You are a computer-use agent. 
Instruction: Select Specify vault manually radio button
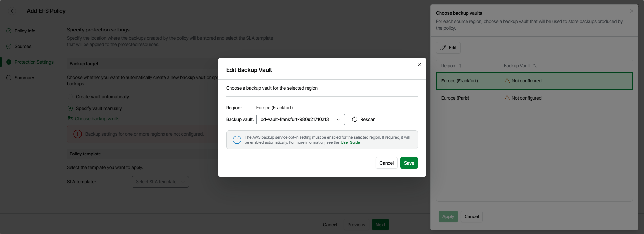(70, 108)
